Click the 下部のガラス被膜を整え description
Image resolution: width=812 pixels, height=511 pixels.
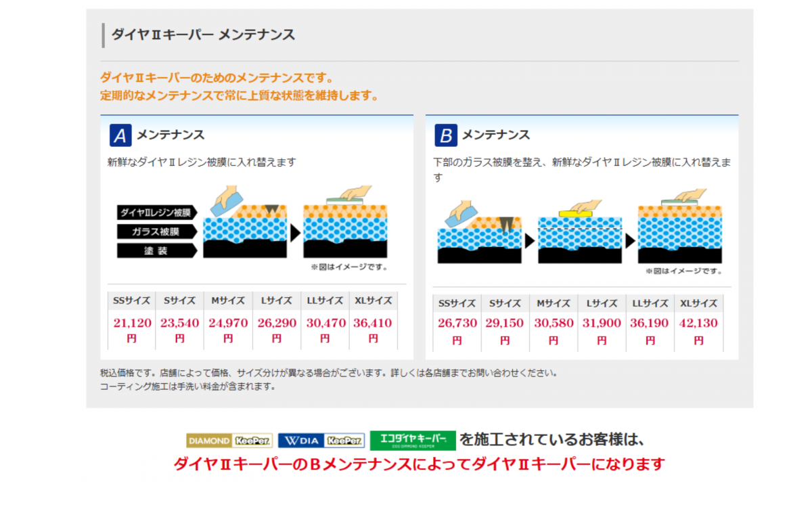tap(582, 170)
